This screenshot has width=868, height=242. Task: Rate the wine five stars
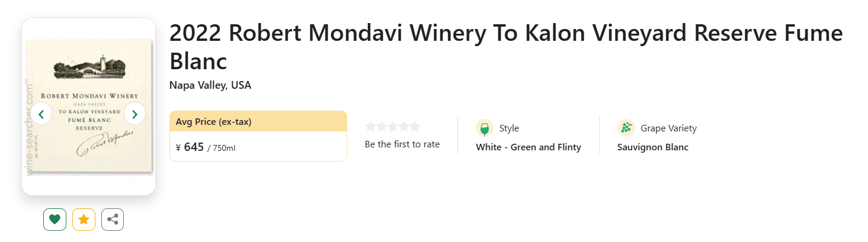click(415, 126)
